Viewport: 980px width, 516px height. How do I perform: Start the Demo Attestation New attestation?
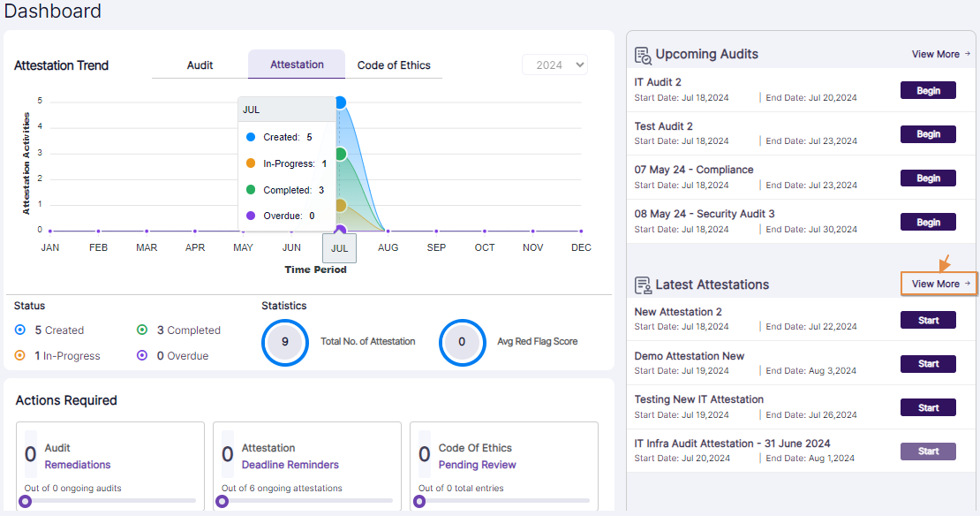click(x=928, y=363)
